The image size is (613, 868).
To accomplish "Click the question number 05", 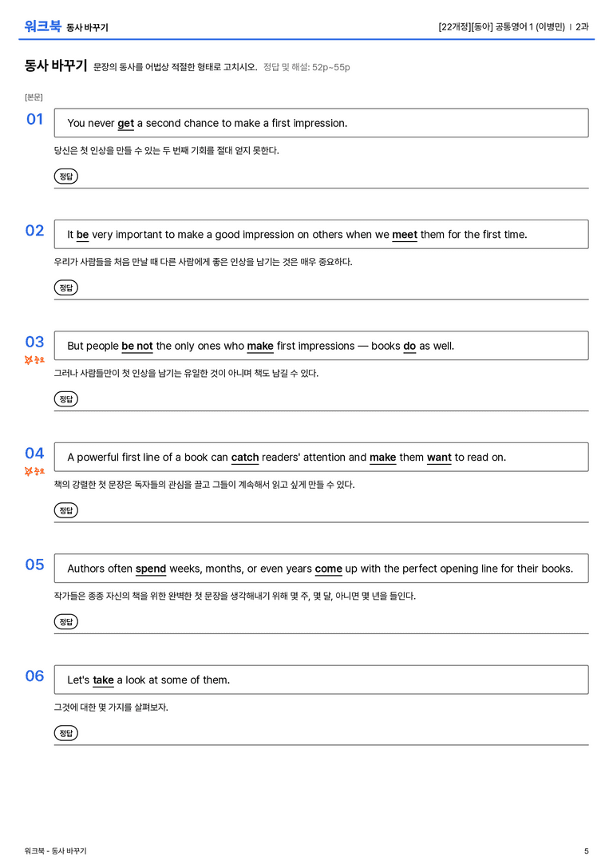I will point(35,565).
